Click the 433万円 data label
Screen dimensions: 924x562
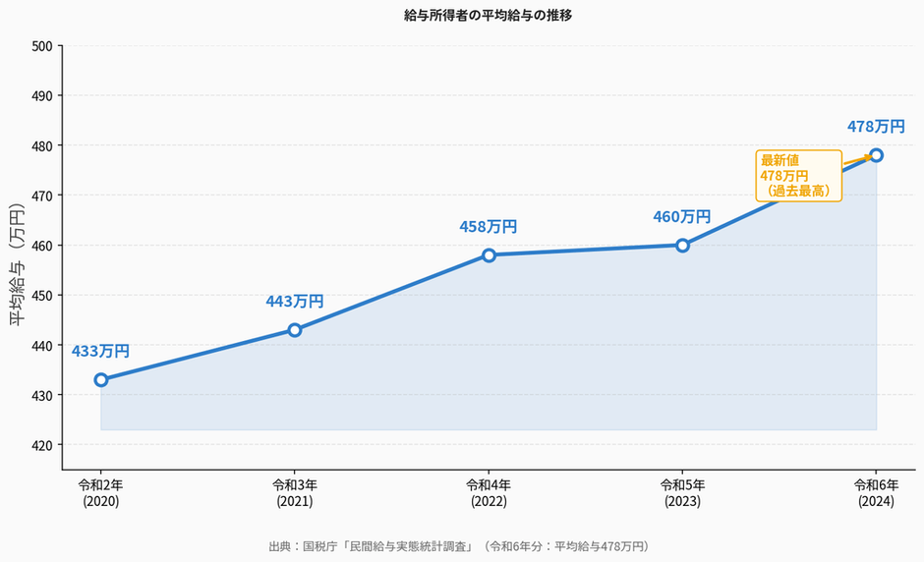tap(100, 351)
